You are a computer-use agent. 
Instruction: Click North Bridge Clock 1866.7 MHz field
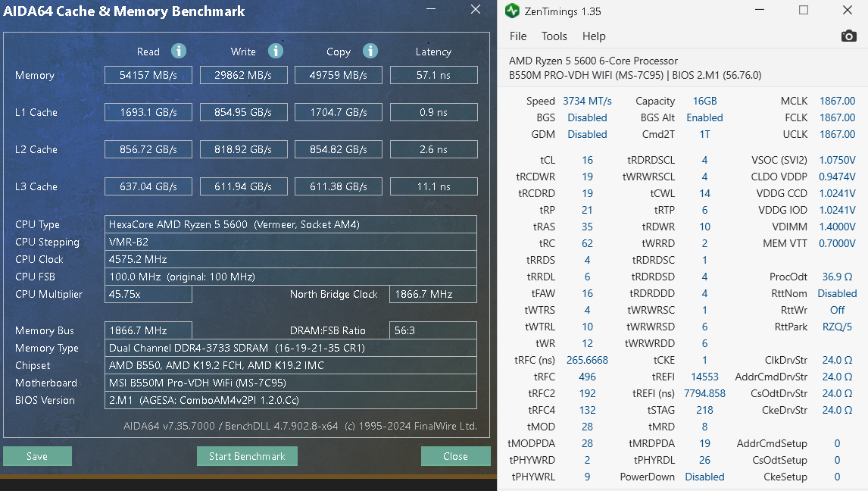pos(433,294)
